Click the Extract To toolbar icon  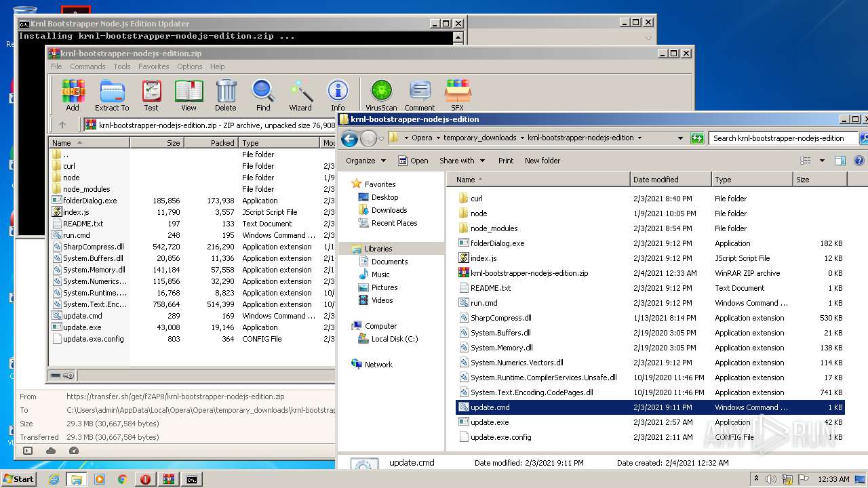click(x=112, y=95)
